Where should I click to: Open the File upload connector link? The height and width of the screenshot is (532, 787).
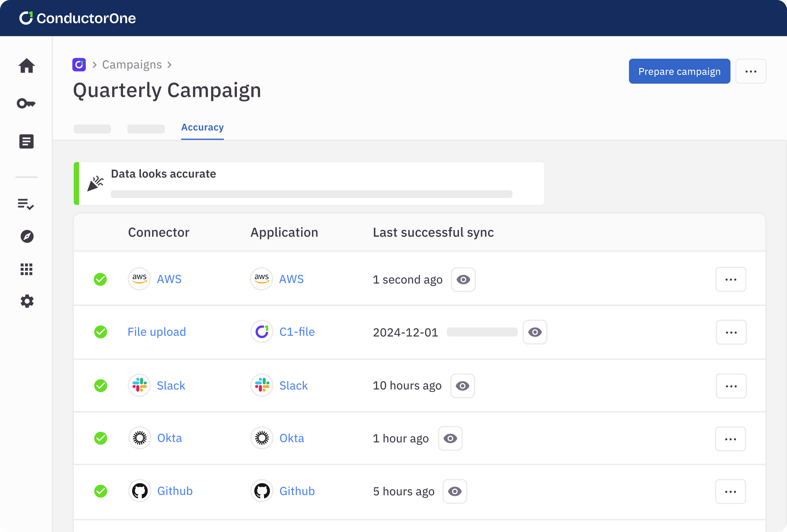[156, 332]
